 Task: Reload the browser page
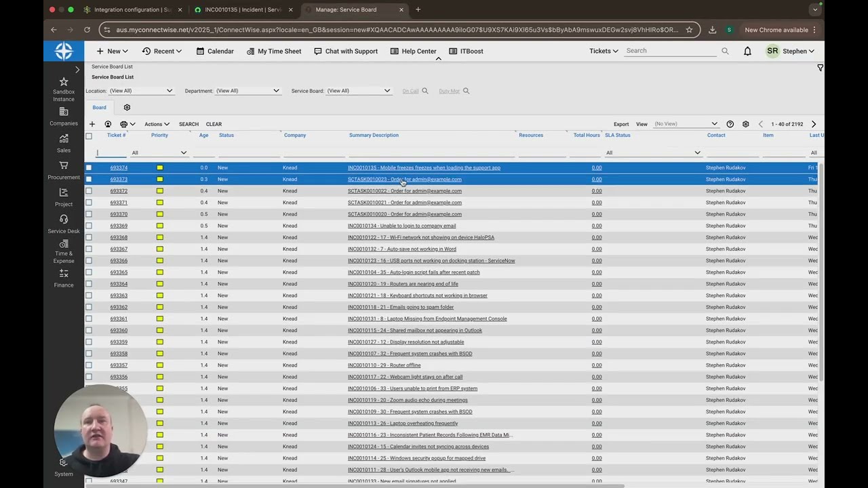pos(87,30)
